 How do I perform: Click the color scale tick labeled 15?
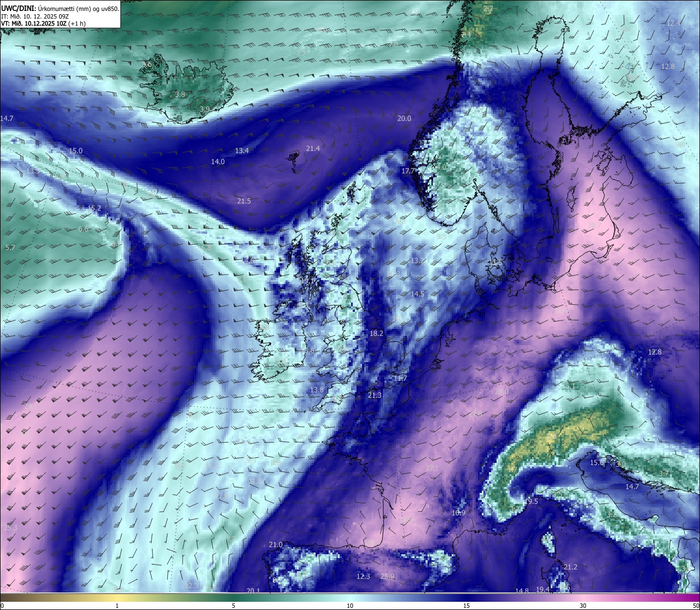coord(466,606)
